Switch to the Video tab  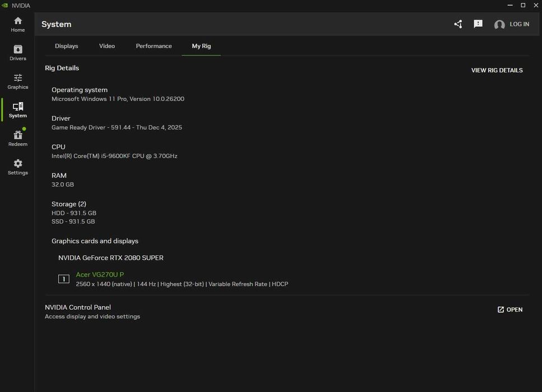[x=107, y=46]
